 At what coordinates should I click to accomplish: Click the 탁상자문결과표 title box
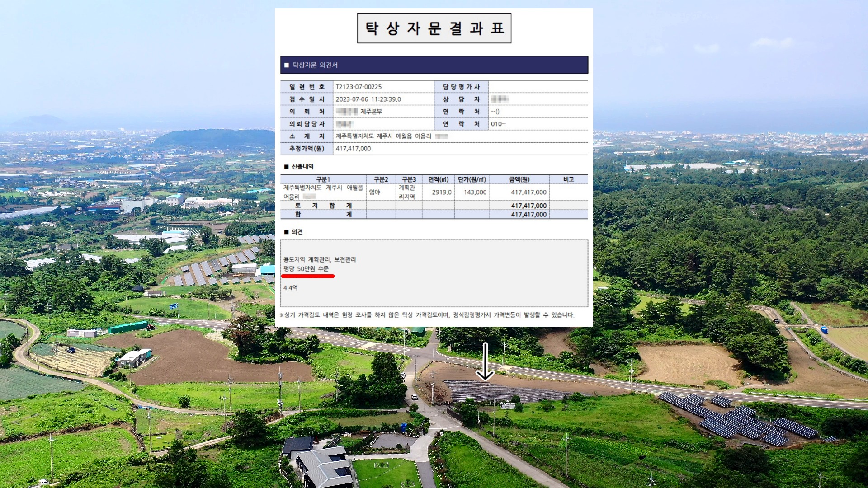pos(434,28)
